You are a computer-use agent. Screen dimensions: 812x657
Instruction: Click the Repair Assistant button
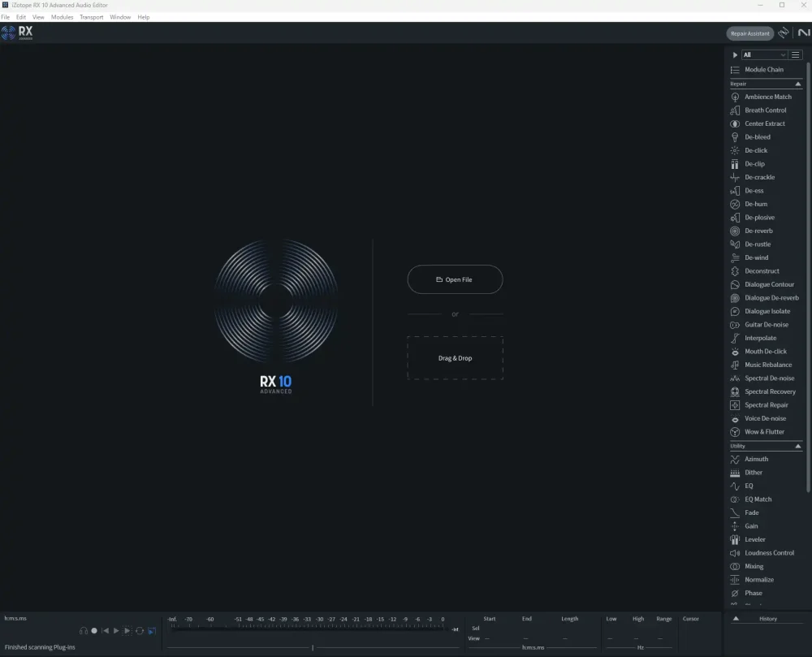pyautogui.click(x=749, y=33)
